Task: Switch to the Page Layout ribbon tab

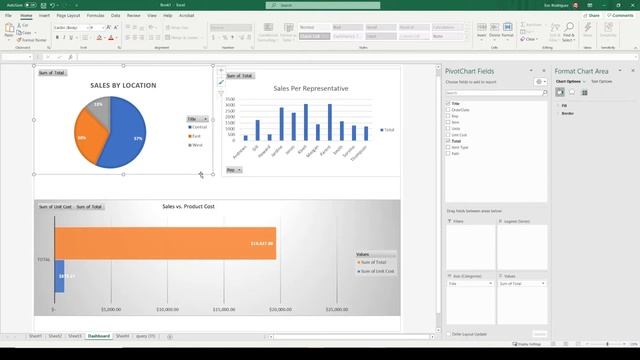Action: (68, 16)
